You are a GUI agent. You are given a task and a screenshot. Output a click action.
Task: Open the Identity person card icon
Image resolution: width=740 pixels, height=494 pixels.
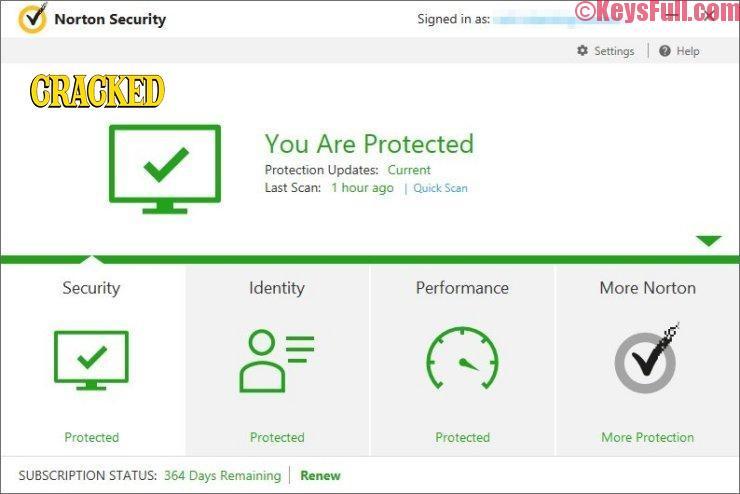277,361
